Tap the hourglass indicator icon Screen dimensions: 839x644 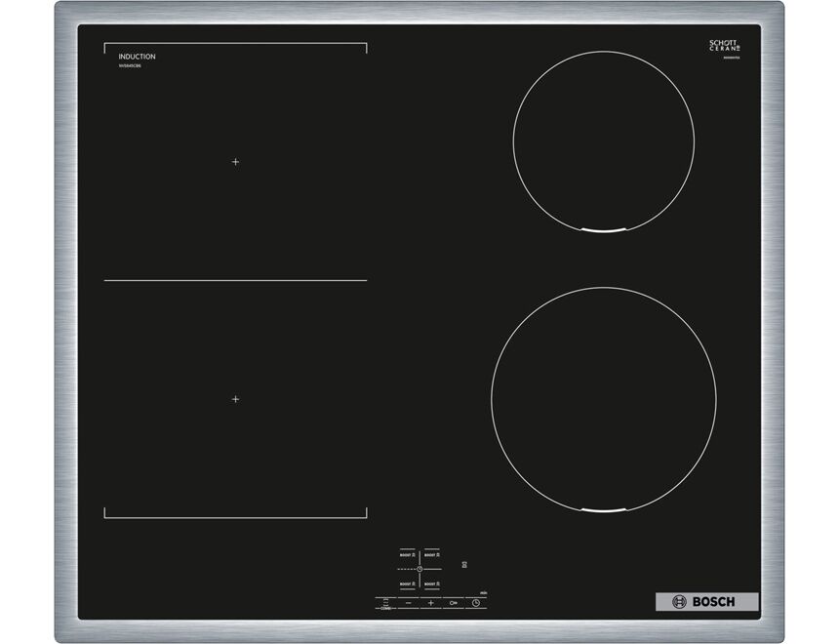pos(464,565)
